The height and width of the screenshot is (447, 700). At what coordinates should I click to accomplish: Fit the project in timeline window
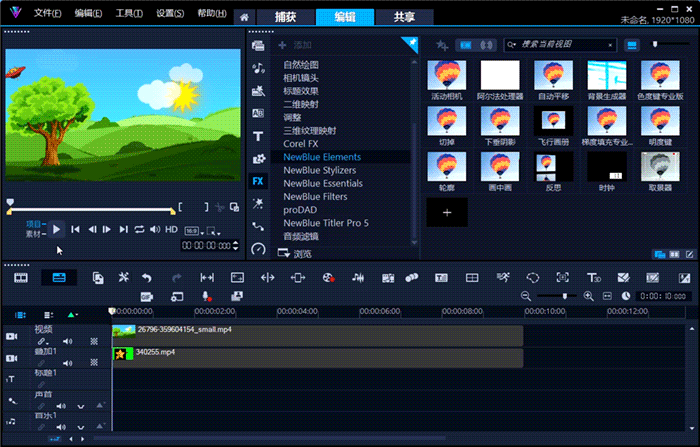click(607, 296)
